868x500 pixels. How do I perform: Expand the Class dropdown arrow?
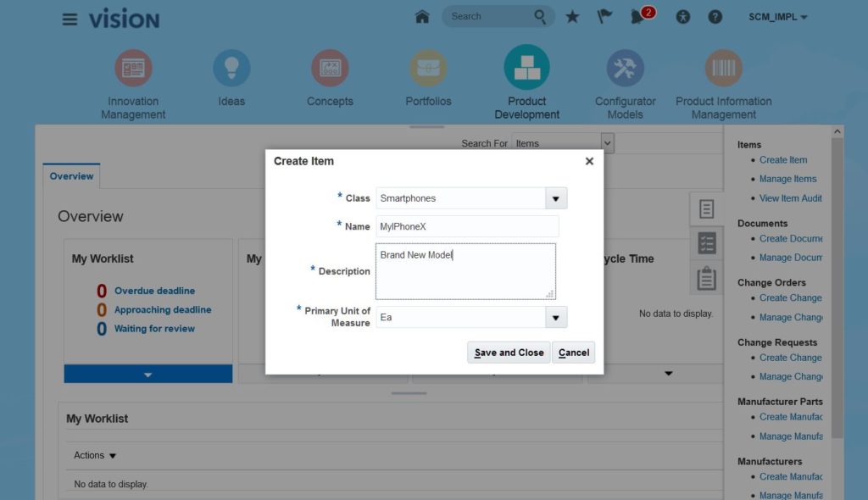(x=556, y=198)
